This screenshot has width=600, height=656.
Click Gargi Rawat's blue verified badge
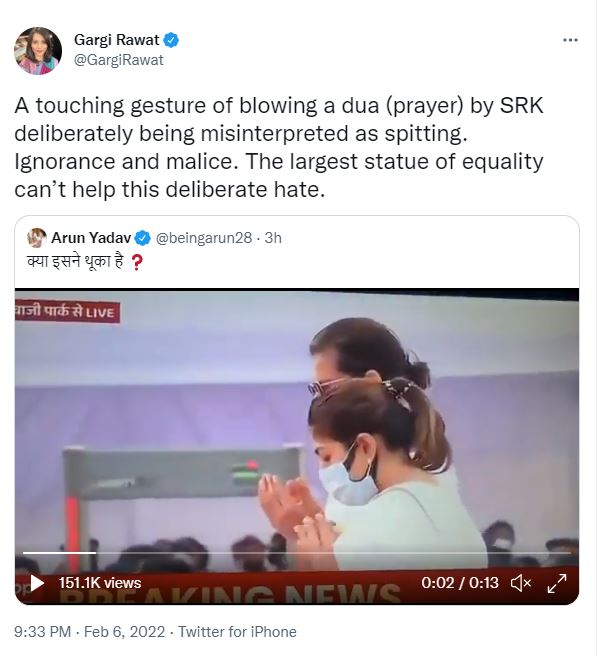[x=172, y=41]
